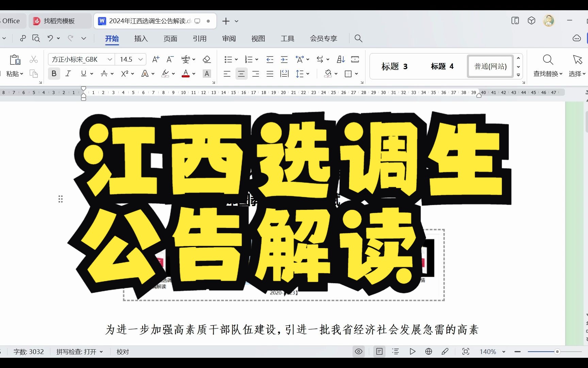Click the paragraph drag handle dots
This screenshot has height=368, width=588.
(x=61, y=199)
